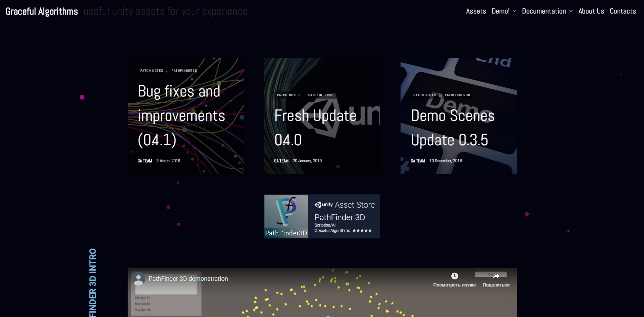Open the Assets menu item
This screenshot has height=317, width=644.
point(476,11)
